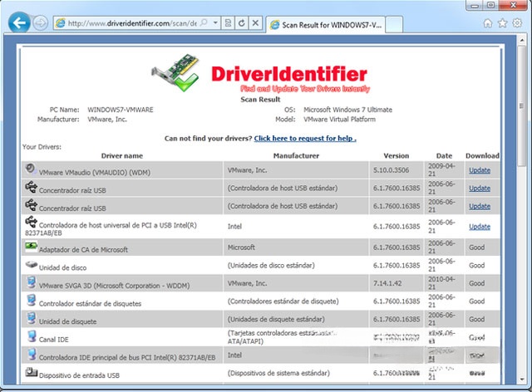The height and width of the screenshot is (392, 532).
Task: Click 'VMware SVGA 3D' driver name
Action: [x=115, y=286]
